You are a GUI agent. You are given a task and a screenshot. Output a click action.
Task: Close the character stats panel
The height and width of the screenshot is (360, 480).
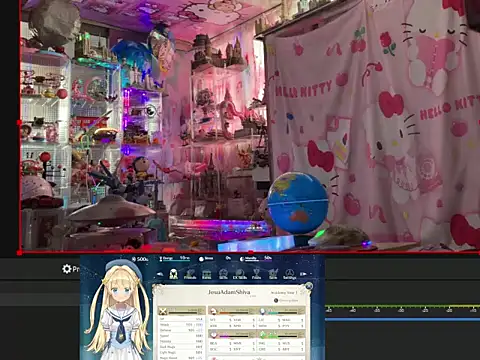coord(309,286)
